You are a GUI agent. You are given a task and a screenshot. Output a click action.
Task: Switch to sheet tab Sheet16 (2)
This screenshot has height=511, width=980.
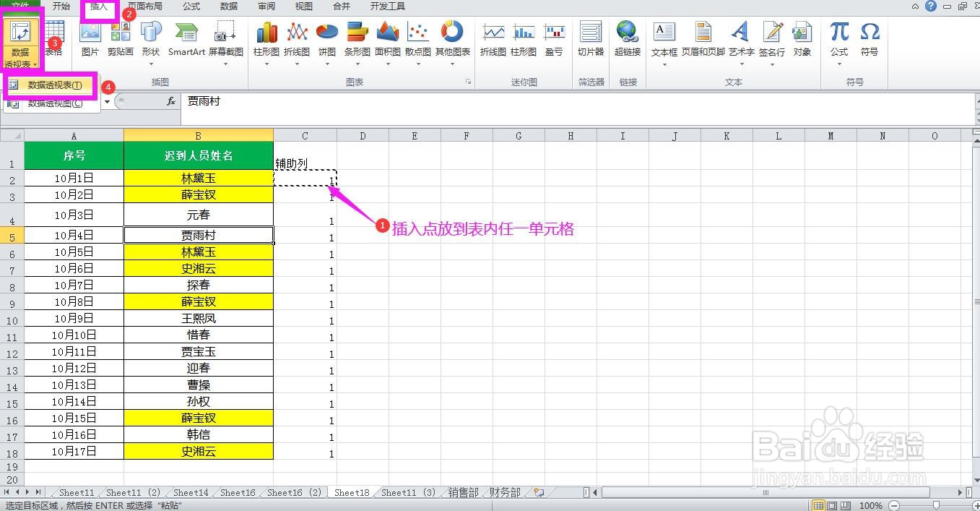point(294,493)
